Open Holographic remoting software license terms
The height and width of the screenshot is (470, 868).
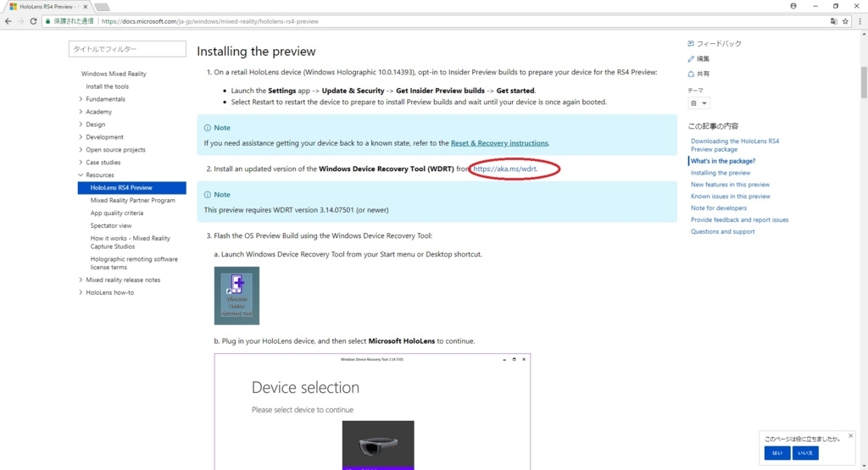click(134, 263)
